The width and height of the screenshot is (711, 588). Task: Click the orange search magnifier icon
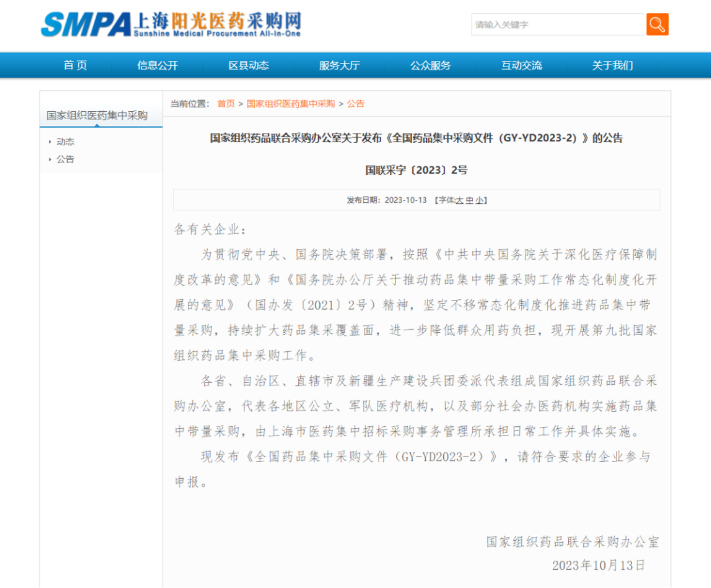coord(657,24)
